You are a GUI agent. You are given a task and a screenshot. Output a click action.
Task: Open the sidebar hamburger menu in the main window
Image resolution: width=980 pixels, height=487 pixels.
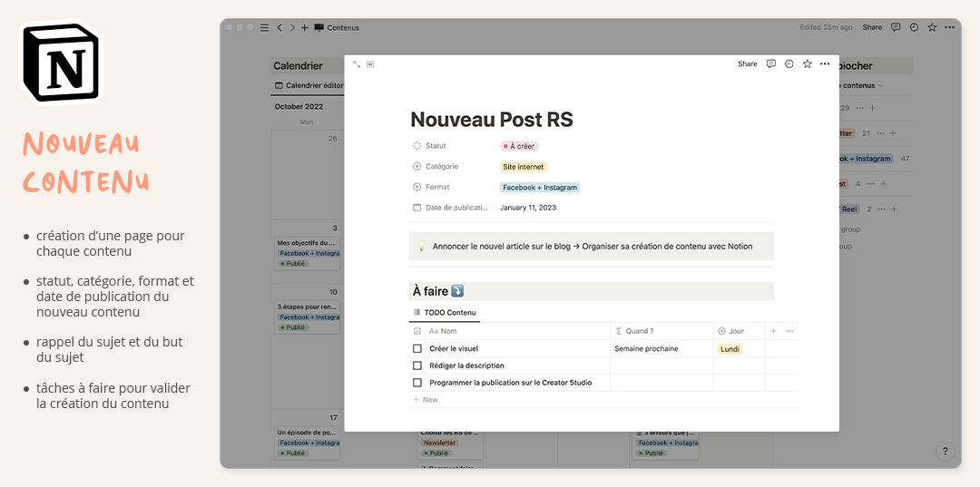pyautogui.click(x=264, y=27)
